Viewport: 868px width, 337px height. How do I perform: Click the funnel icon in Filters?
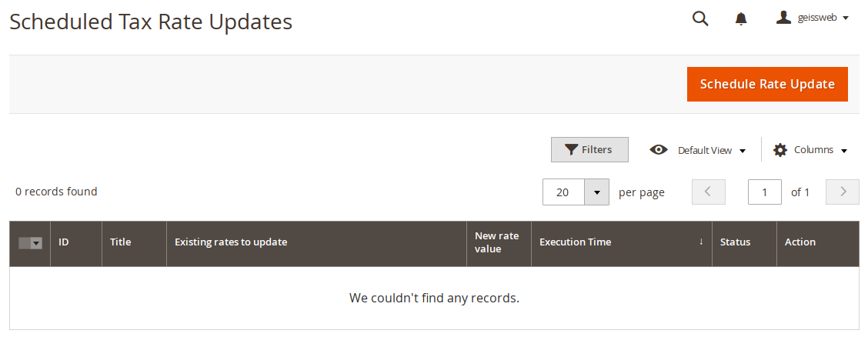point(571,149)
